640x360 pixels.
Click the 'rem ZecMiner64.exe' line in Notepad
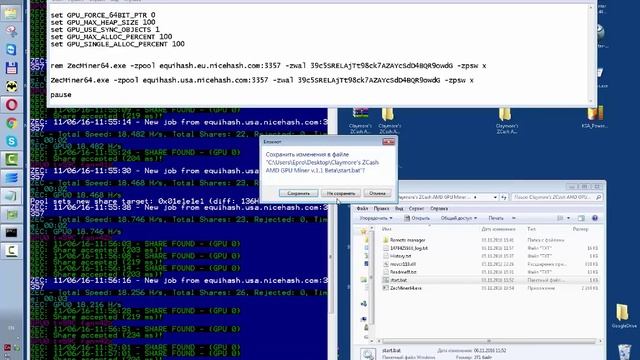(x=268, y=66)
